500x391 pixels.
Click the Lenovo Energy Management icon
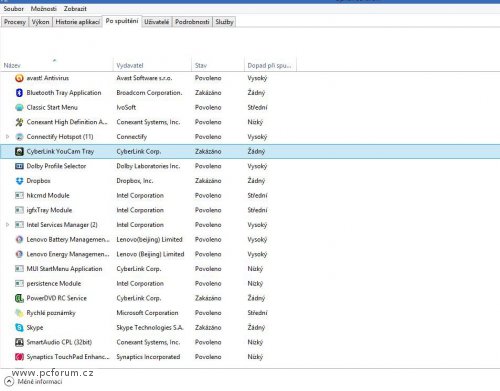coord(19,254)
